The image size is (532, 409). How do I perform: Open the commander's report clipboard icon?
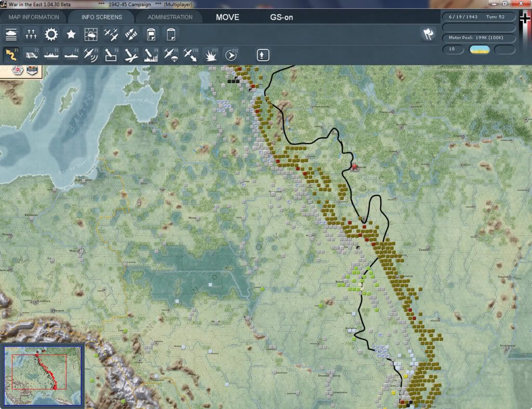[151, 34]
